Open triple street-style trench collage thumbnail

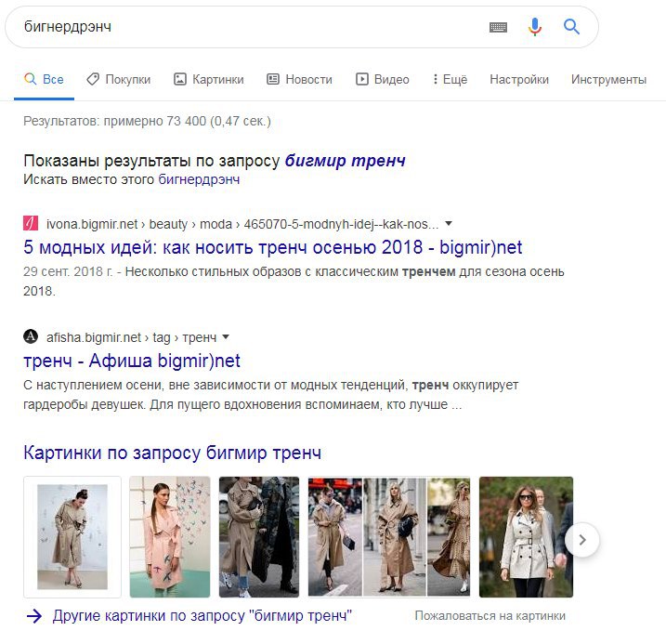click(x=389, y=537)
